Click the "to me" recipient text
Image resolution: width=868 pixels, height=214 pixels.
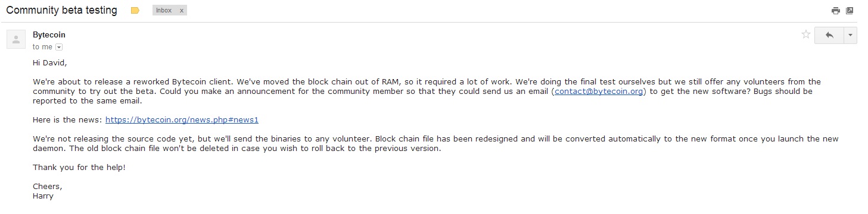(42, 47)
